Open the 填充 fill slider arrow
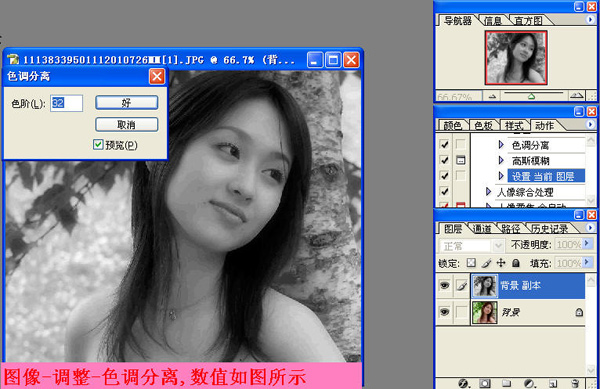 (x=587, y=263)
